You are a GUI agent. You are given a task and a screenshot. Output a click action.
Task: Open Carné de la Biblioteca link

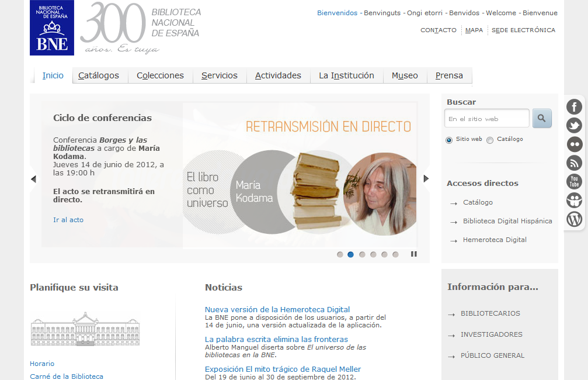click(x=67, y=376)
